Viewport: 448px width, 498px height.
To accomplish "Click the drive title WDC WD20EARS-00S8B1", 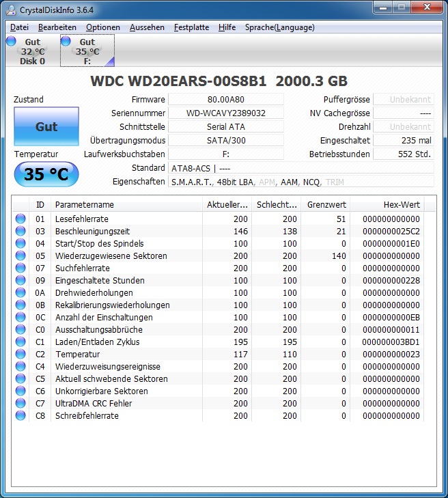I will [x=178, y=81].
